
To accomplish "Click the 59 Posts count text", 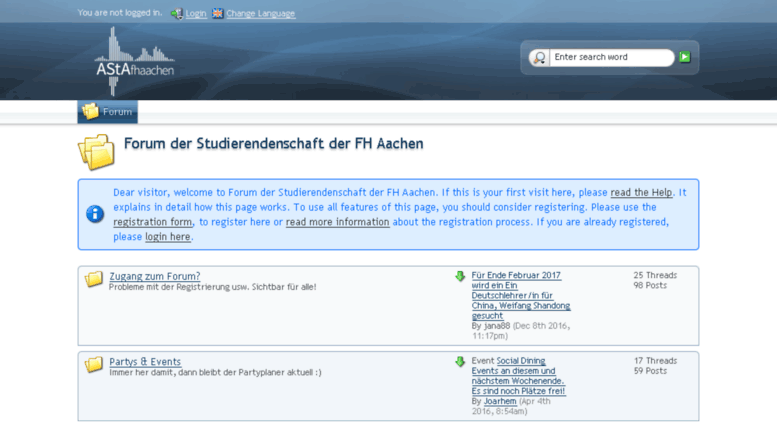I will pyautogui.click(x=650, y=371).
